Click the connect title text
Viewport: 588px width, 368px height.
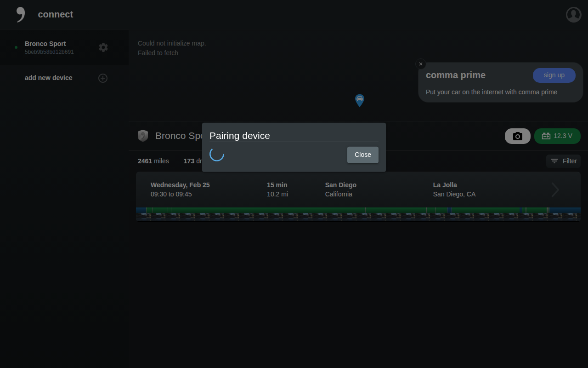56,14
